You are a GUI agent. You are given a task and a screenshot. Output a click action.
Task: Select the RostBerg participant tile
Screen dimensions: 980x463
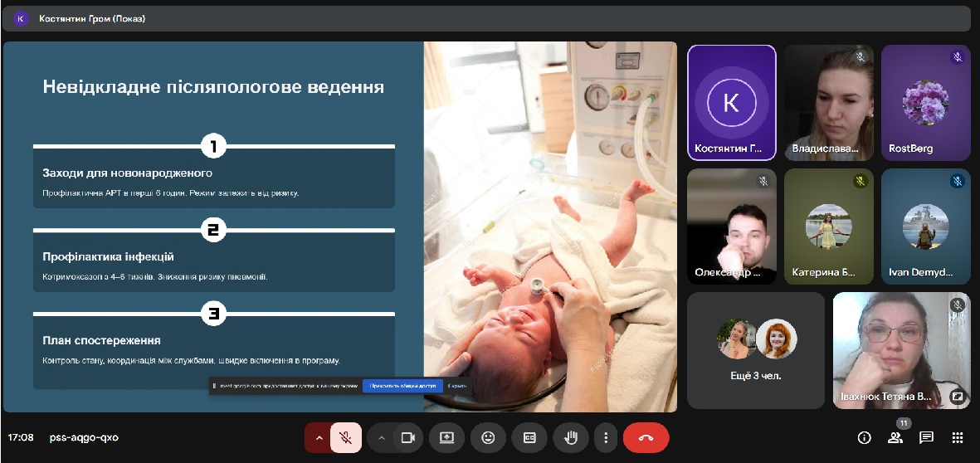coord(925,102)
